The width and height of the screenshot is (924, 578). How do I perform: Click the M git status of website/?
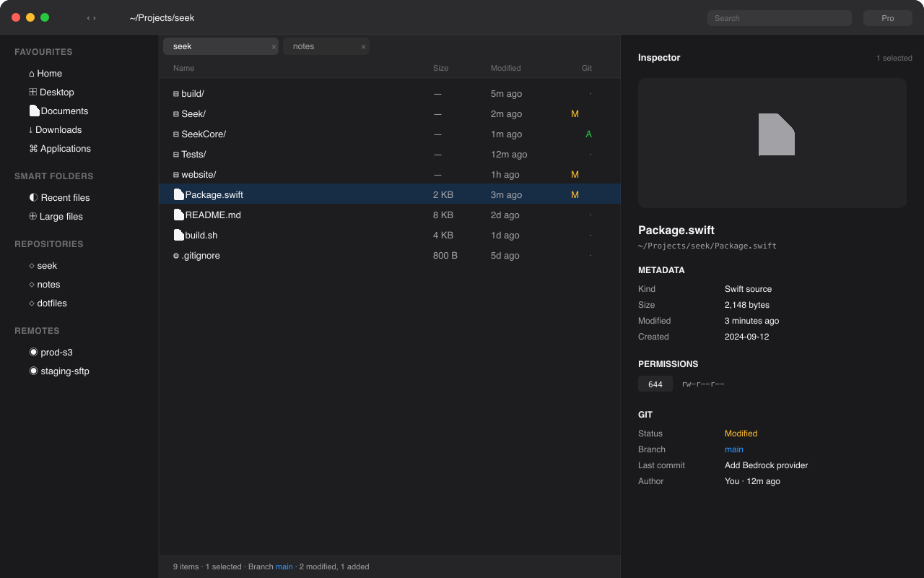575,175
